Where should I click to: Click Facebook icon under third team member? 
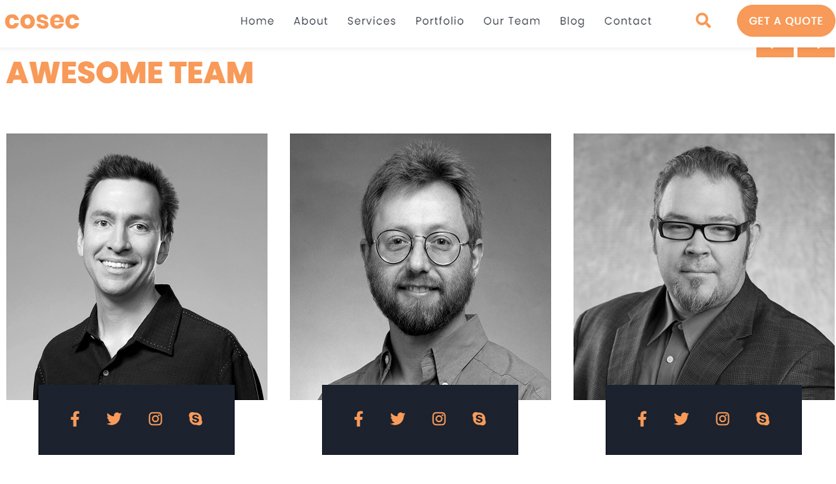click(x=642, y=419)
